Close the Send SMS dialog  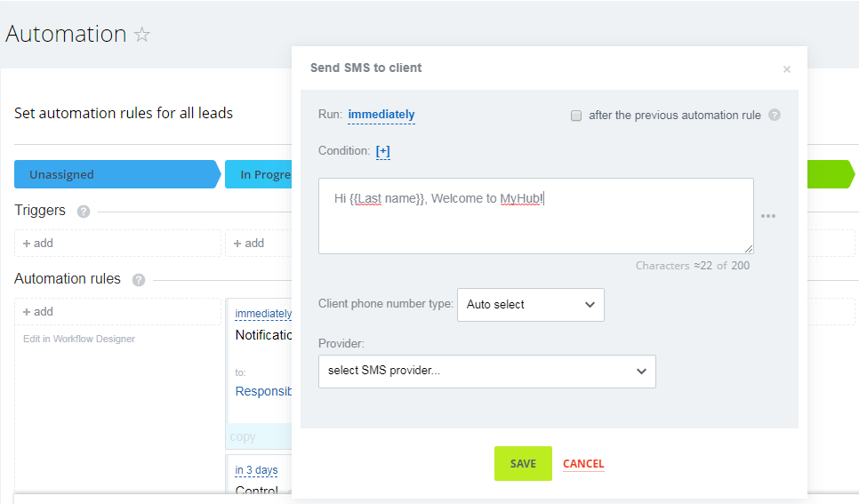click(786, 69)
